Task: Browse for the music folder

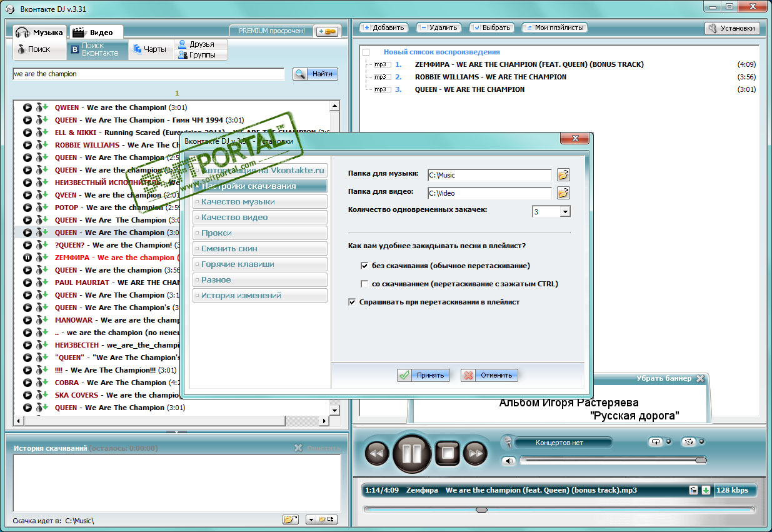Action: [x=563, y=175]
